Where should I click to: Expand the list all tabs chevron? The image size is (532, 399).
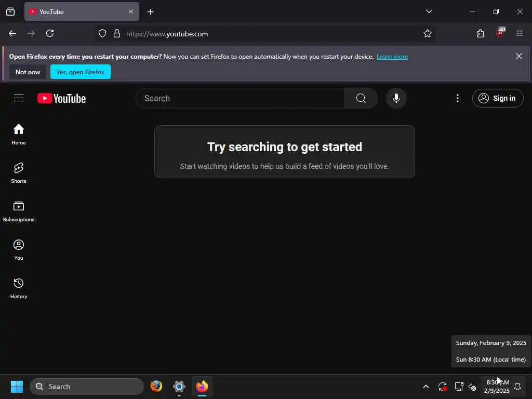pos(429,11)
